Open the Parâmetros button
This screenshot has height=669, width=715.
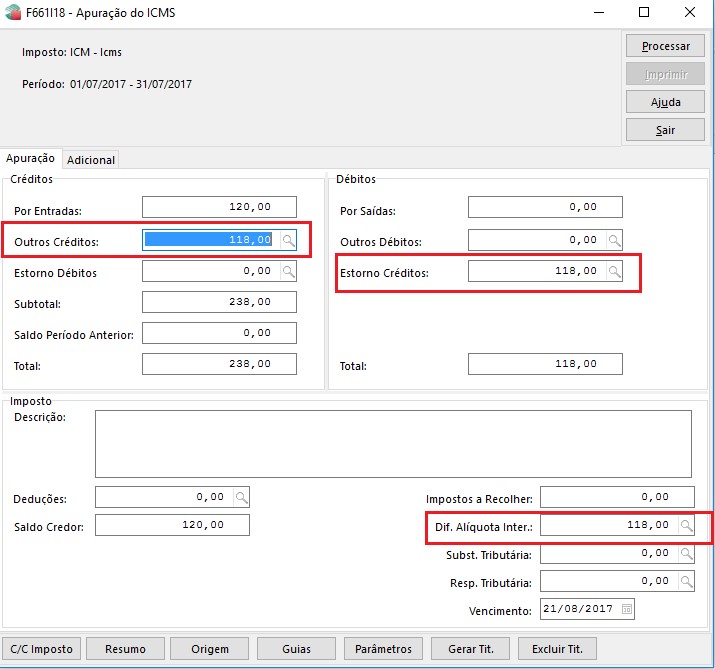tap(383, 649)
